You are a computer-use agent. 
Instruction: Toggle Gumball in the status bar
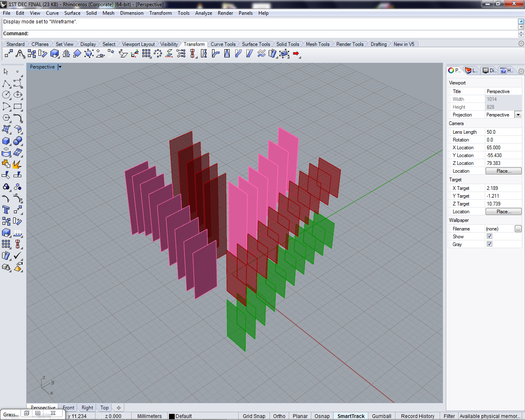381,416
